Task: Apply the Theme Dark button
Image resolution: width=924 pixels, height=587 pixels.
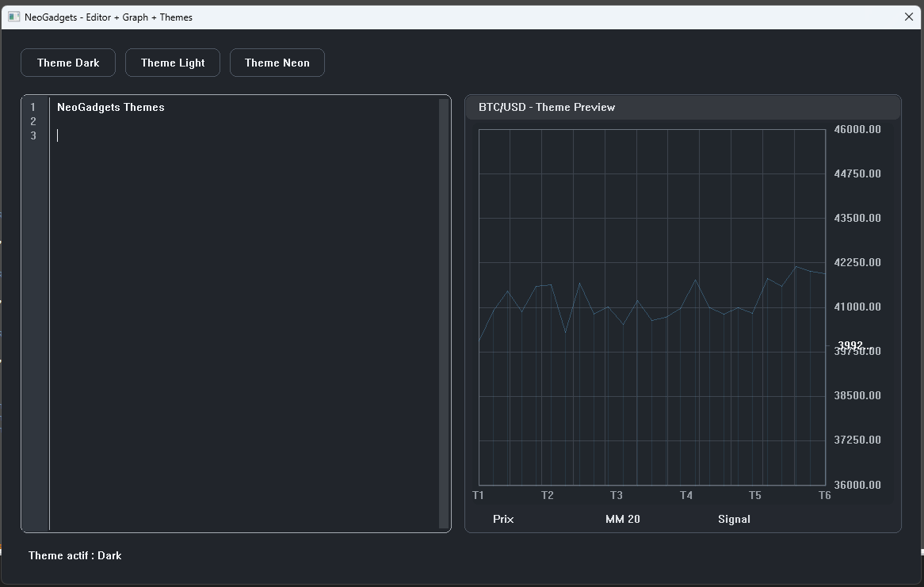Action: coord(68,63)
